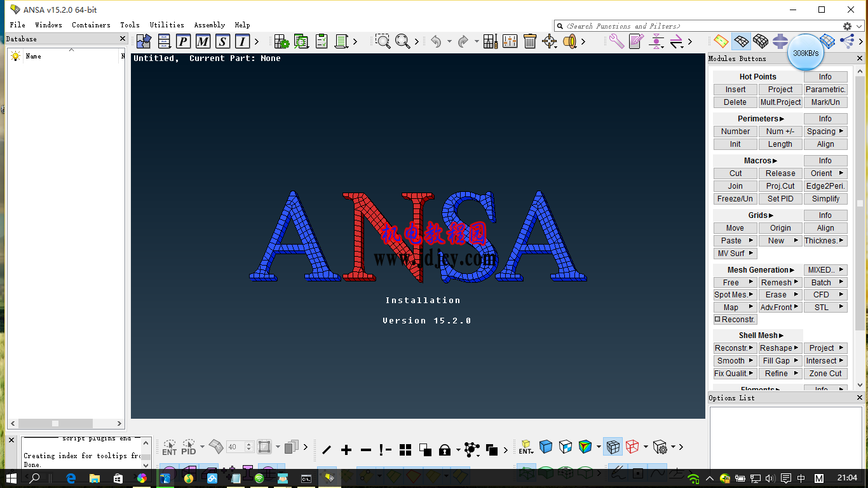
Task: Click the minus icon in bottom toolbar
Action: pyautogui.click(x=366, y=450)
